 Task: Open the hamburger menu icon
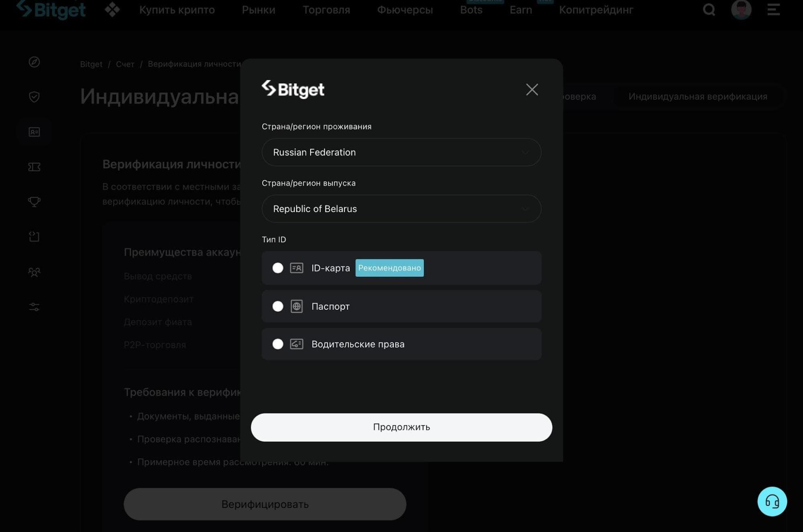(773, 10)
